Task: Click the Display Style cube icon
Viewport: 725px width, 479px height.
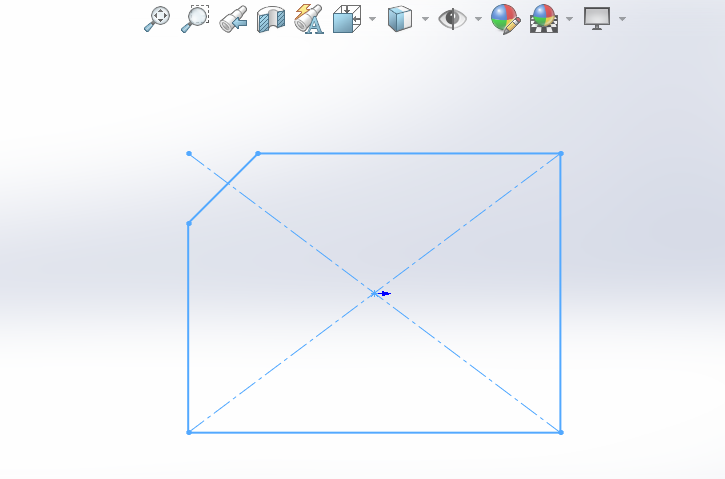Action: 400,19
